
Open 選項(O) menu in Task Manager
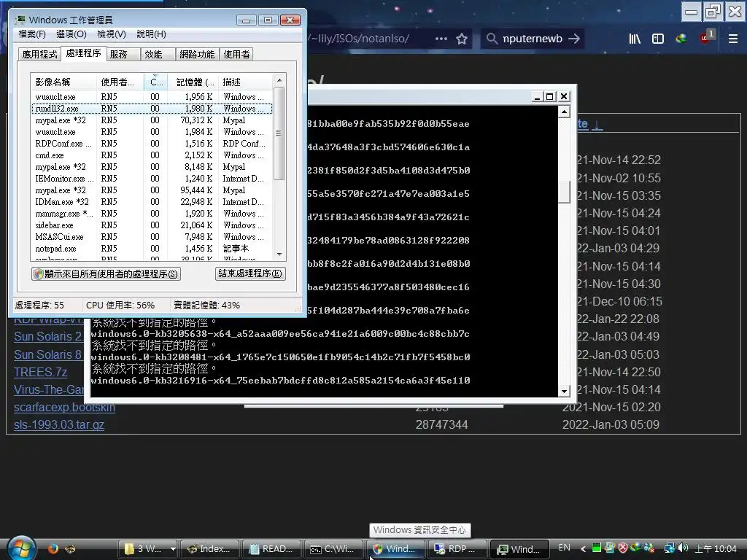[x=71, y=34]
